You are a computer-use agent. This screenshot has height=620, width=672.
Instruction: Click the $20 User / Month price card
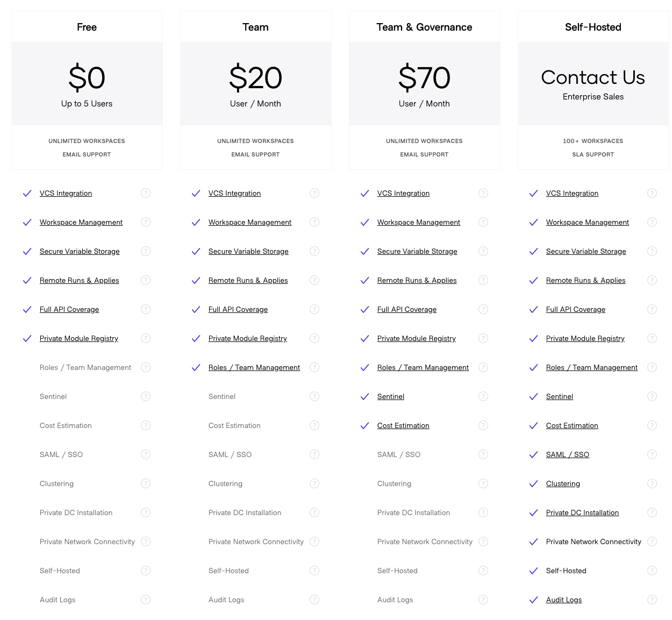255,84
